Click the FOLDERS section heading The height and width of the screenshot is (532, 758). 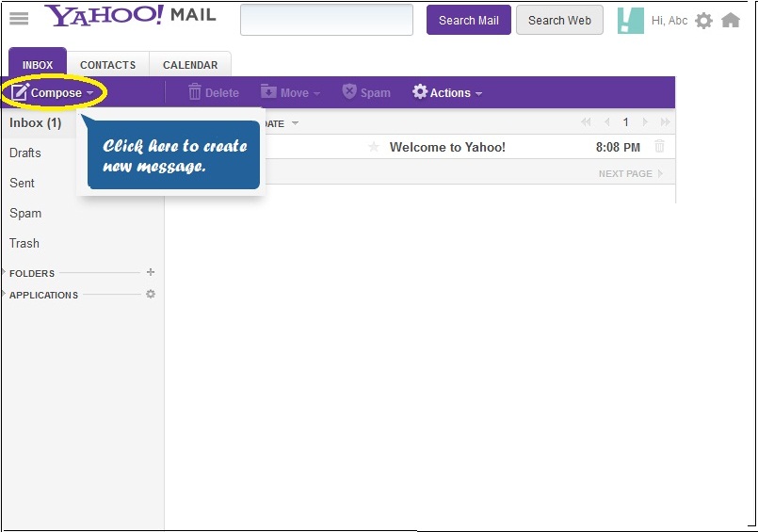coord(32,273)
